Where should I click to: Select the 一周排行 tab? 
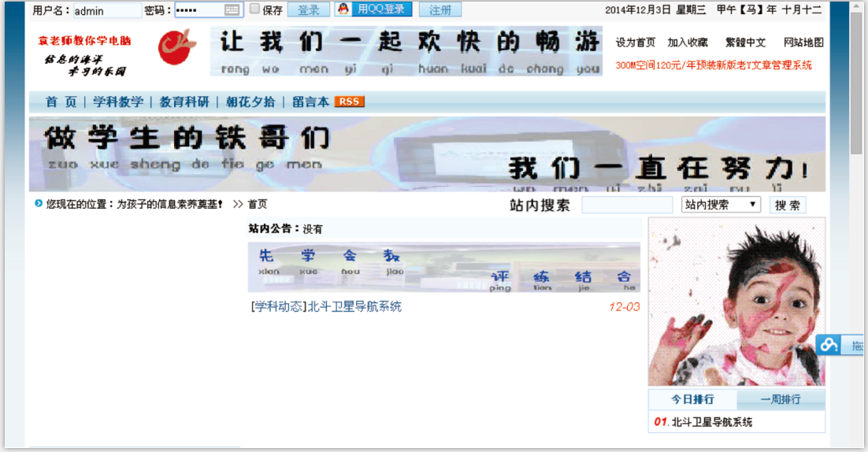click(781, 399)
